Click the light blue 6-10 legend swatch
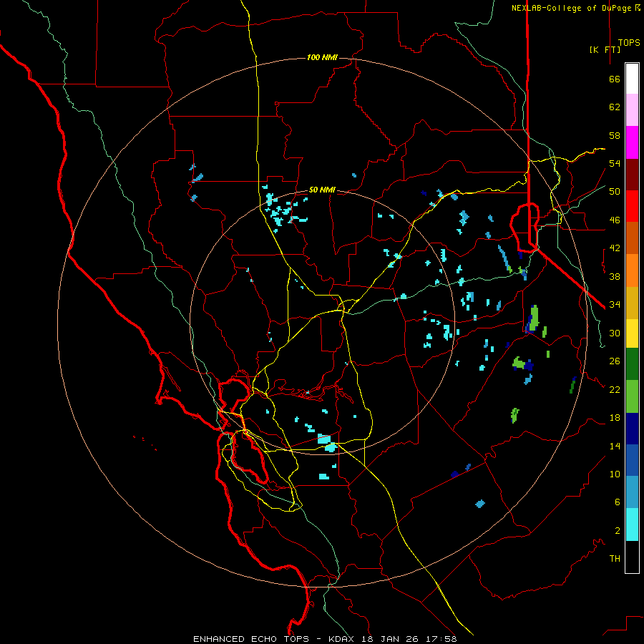 point(632,492)
